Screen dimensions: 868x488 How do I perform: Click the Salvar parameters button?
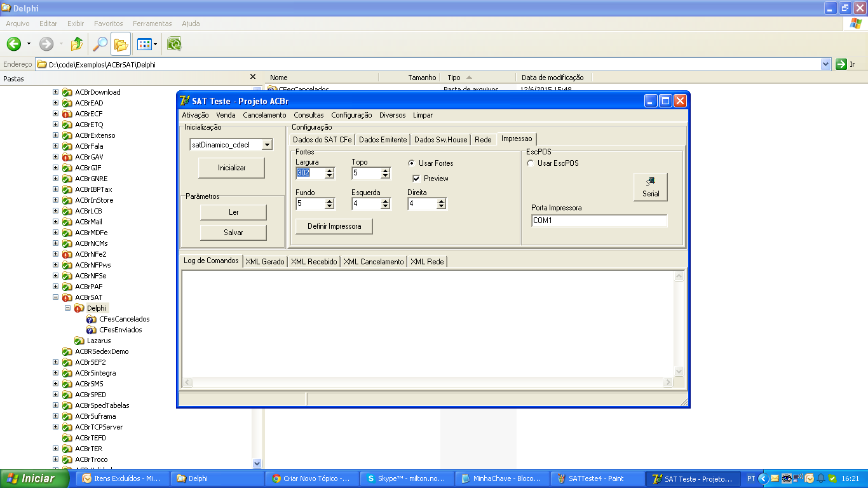coord(233,233)
